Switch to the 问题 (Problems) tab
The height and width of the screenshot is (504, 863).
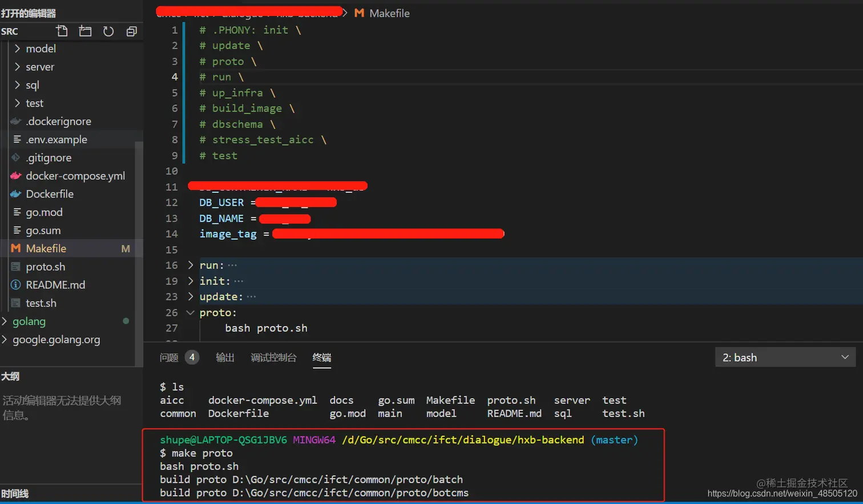tap(169, 357)
